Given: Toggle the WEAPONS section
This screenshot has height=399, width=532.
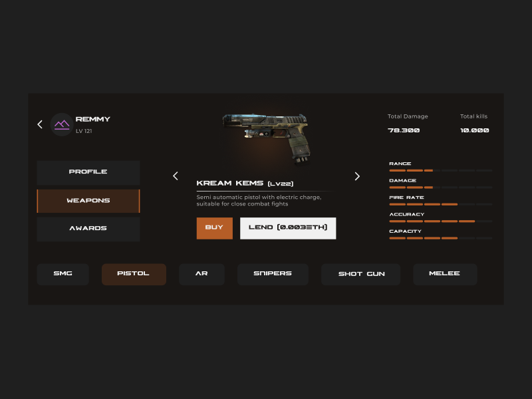Looking at the screenshot, I should click(x=88, y=200).
